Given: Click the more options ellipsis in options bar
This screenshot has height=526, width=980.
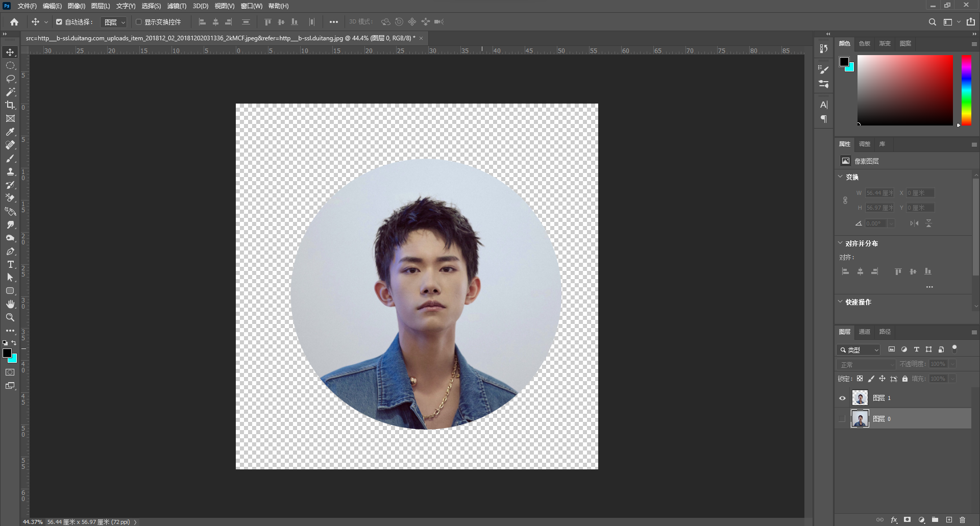Looking at the screenshot, I should click(333, 22).
